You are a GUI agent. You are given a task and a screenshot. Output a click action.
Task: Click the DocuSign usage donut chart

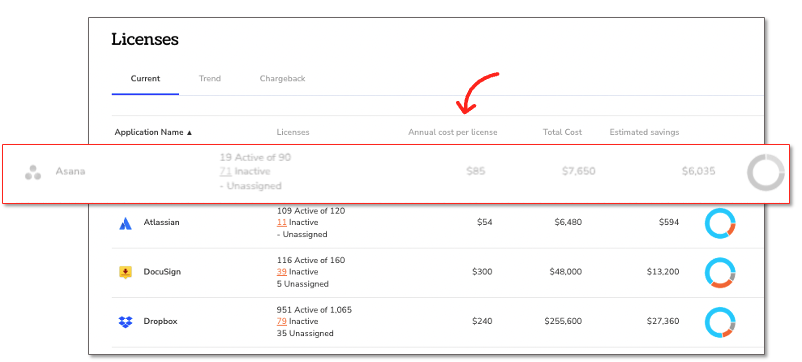tap(720, 273)
